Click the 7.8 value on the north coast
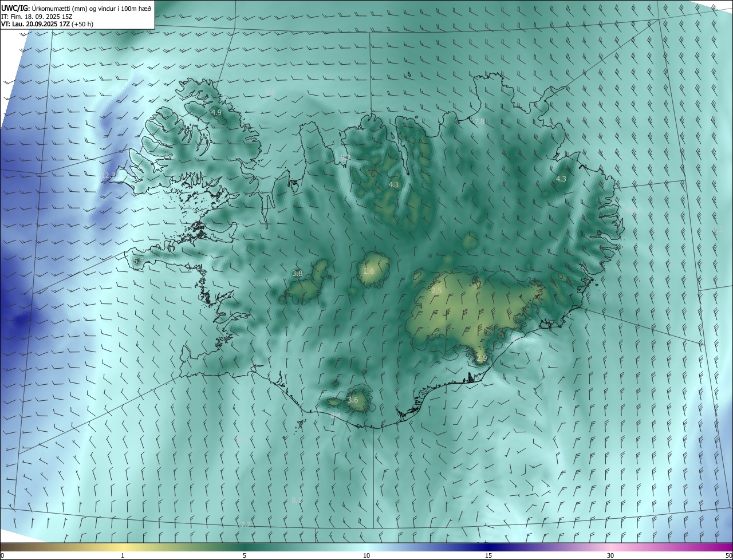The image size is (733, 560). 480,121
